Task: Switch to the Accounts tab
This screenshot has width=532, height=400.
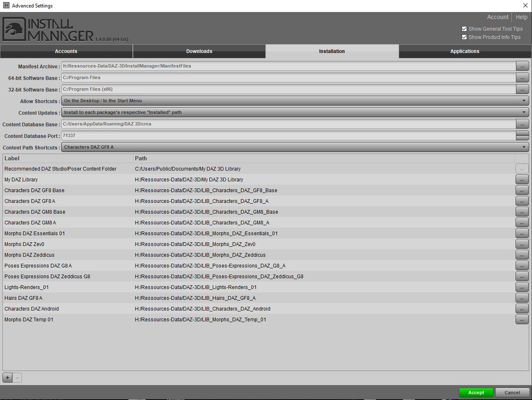Action: (66, 51)
